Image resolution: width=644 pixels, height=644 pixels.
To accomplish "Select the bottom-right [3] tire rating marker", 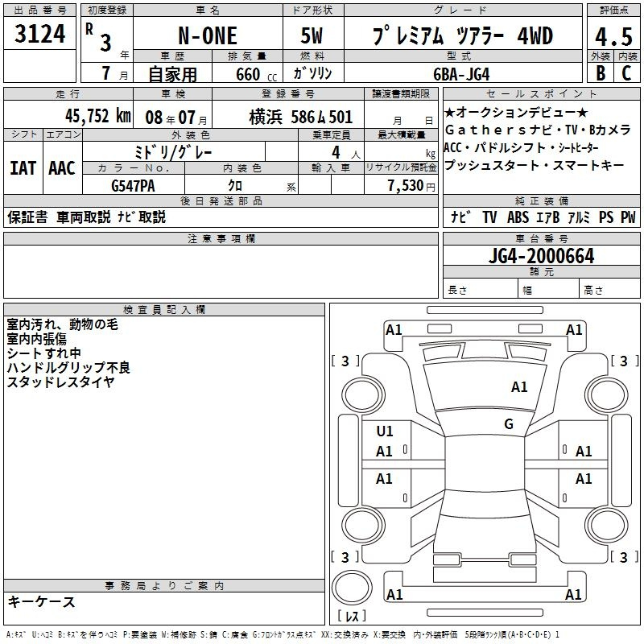I will [x=624, y=557].
